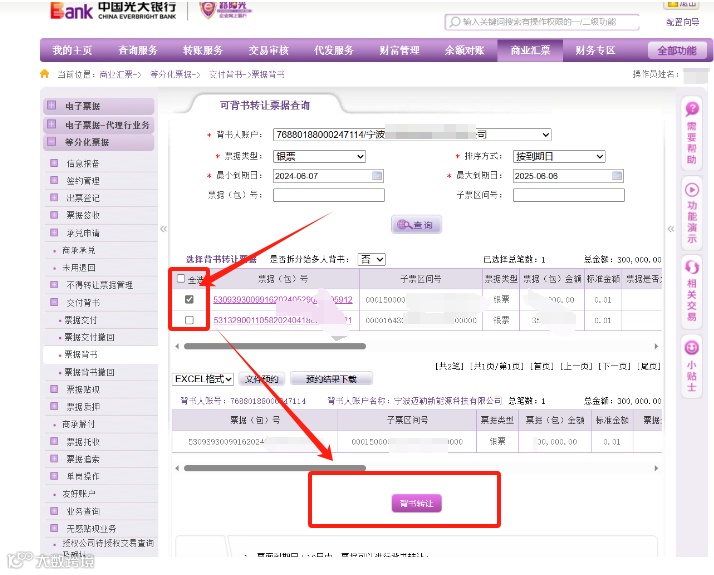Click the home icon in breadcrumb

[x=44, y=74]
